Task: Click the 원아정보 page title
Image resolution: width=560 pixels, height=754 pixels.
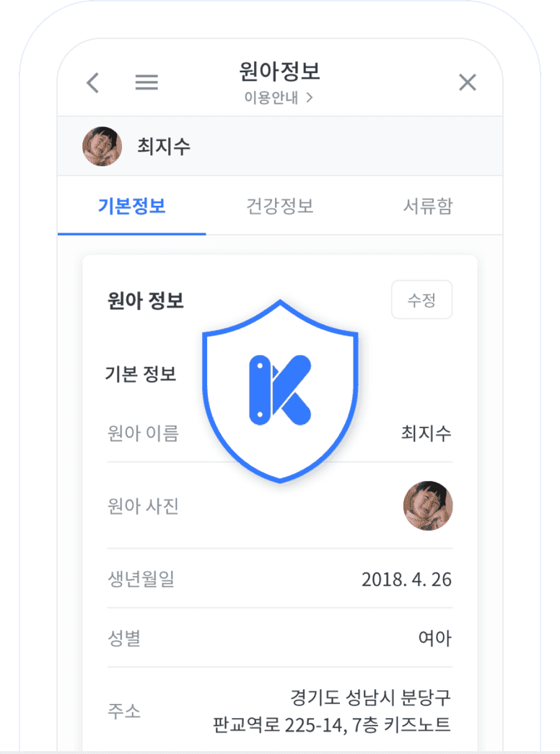Action: pyautogui.click(x=279, y=71)
